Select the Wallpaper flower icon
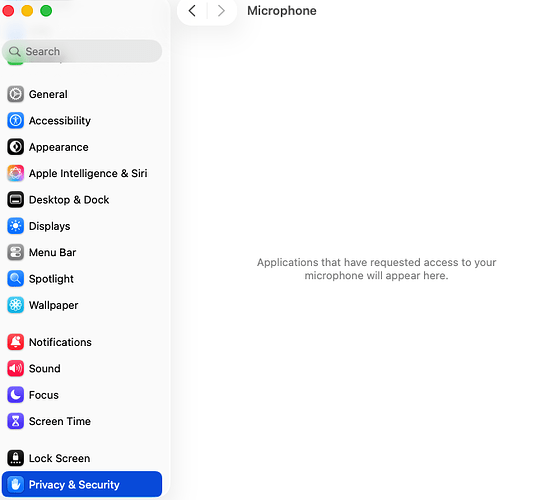Viewport: 550px width, 500px height. pos(15,305)
